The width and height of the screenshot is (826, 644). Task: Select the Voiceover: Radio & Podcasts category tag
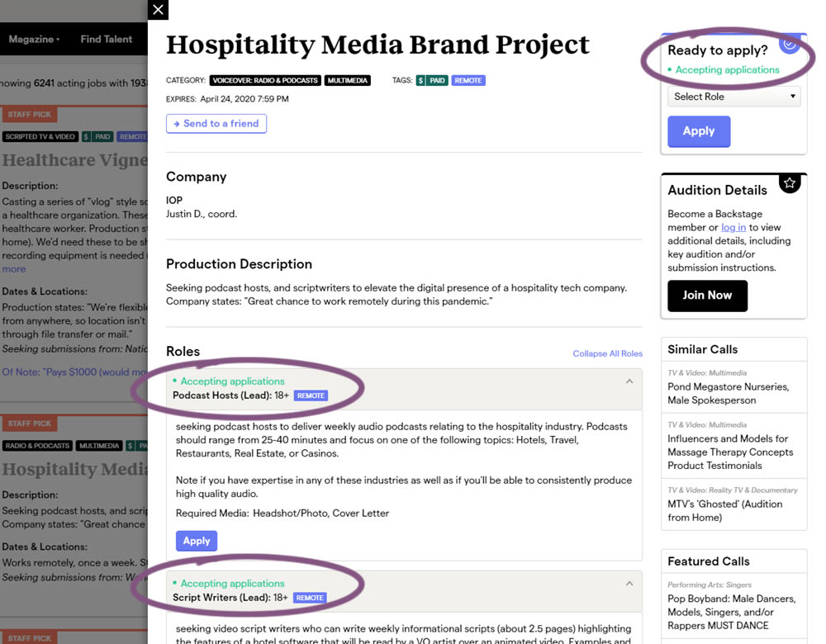(264, 81)
